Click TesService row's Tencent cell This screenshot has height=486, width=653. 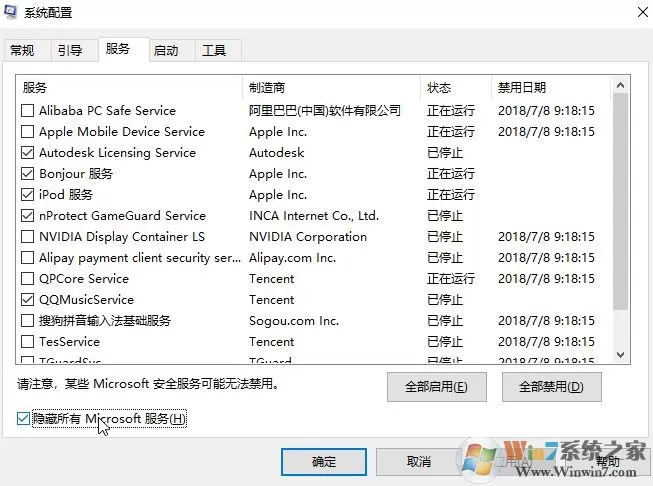272,341
